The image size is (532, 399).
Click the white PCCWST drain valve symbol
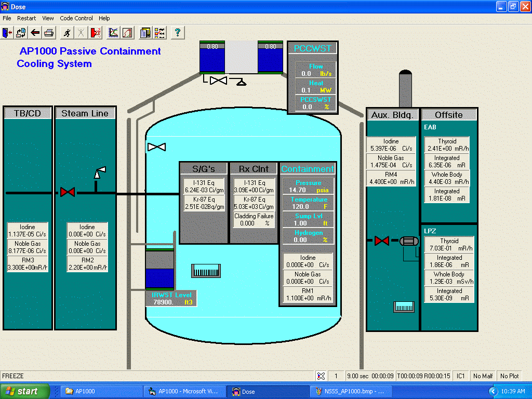[219, 81]
